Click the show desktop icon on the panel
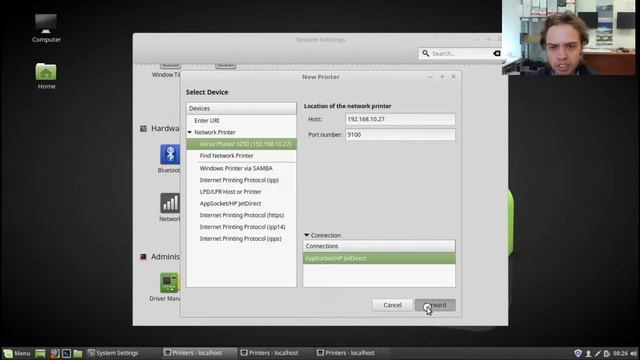This screenshot has height=360, width=640. click(40, 353)
